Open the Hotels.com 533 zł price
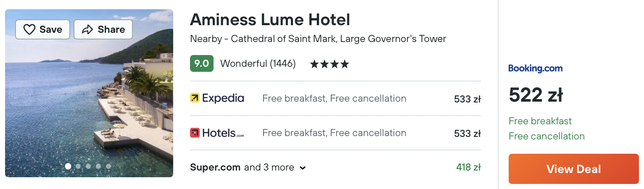This screenshot has height=189, width=644. pyautogui.click(x=467, y=134)
